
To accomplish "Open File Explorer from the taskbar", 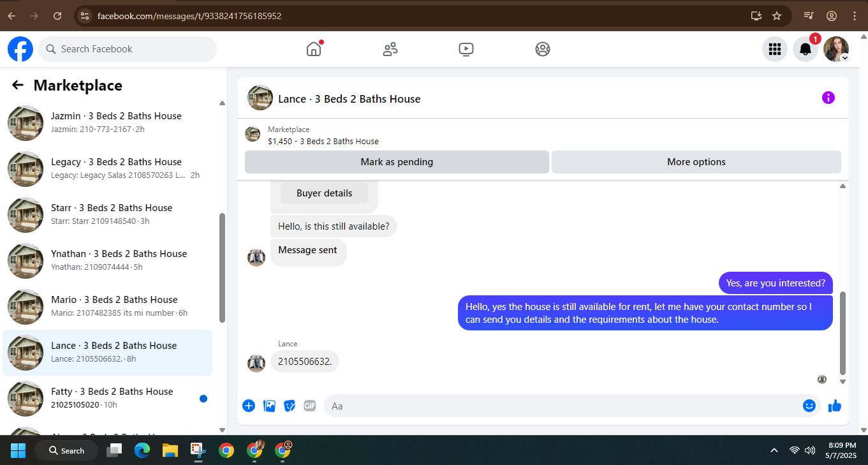I will click(170, 450).
